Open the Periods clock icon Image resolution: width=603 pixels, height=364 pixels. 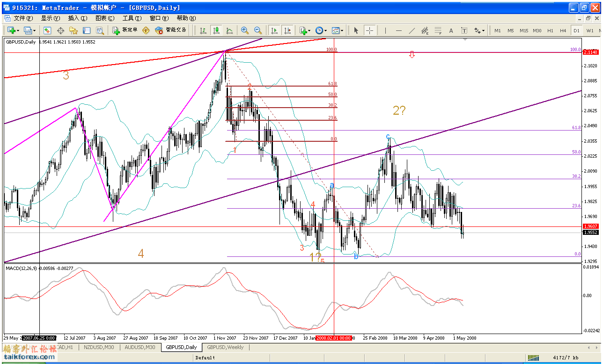(319, 30)
